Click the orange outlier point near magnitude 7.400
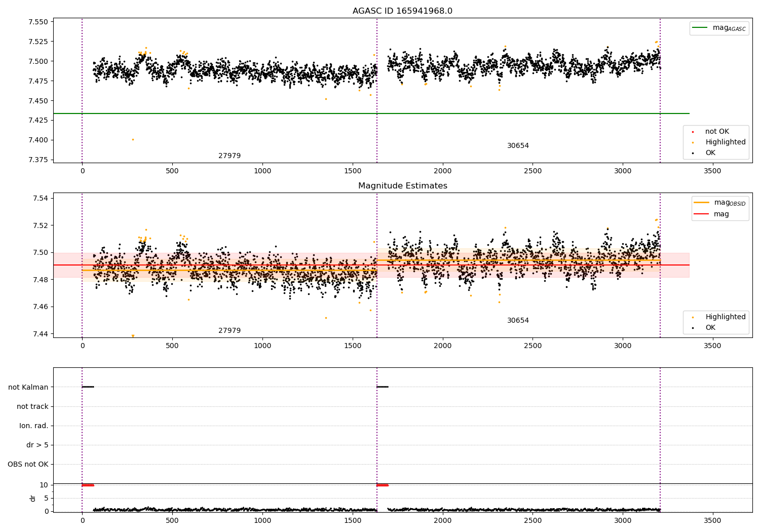Screen dimensions: 760x532 tap(133, 139)
